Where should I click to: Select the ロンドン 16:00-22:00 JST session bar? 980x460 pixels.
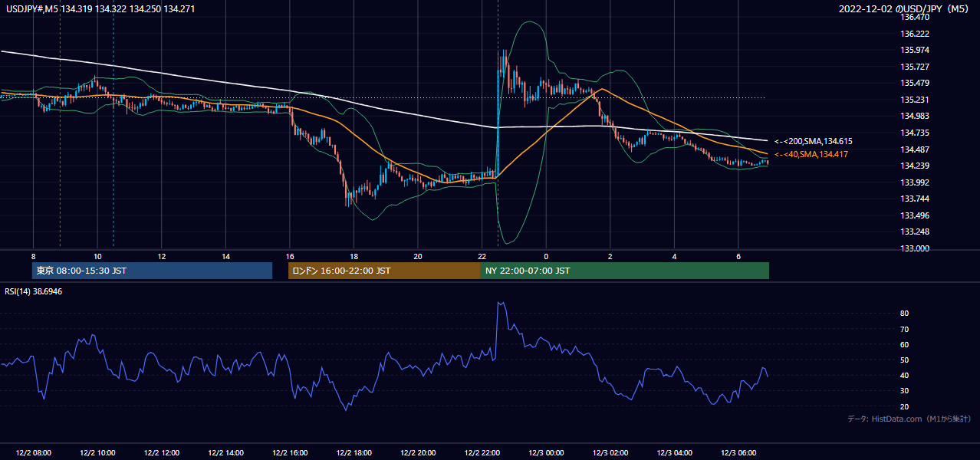(x=384, y=271)
